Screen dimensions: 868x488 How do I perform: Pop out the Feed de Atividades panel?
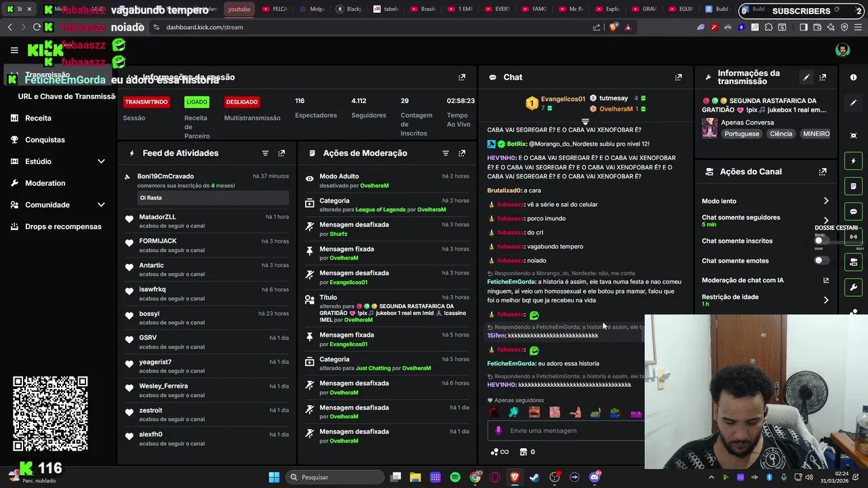point(281,153)
